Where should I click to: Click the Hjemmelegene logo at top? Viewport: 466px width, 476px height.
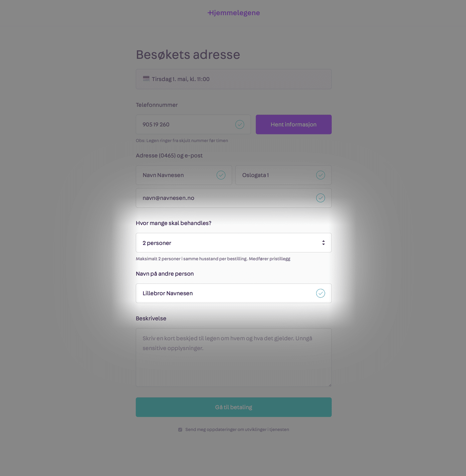click(x=234, y=13)
